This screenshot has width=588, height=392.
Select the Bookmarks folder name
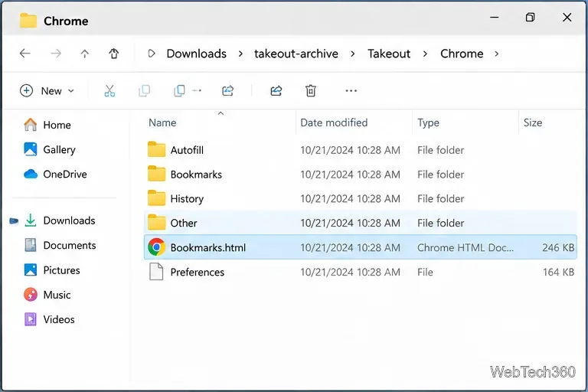pos(196,175)
